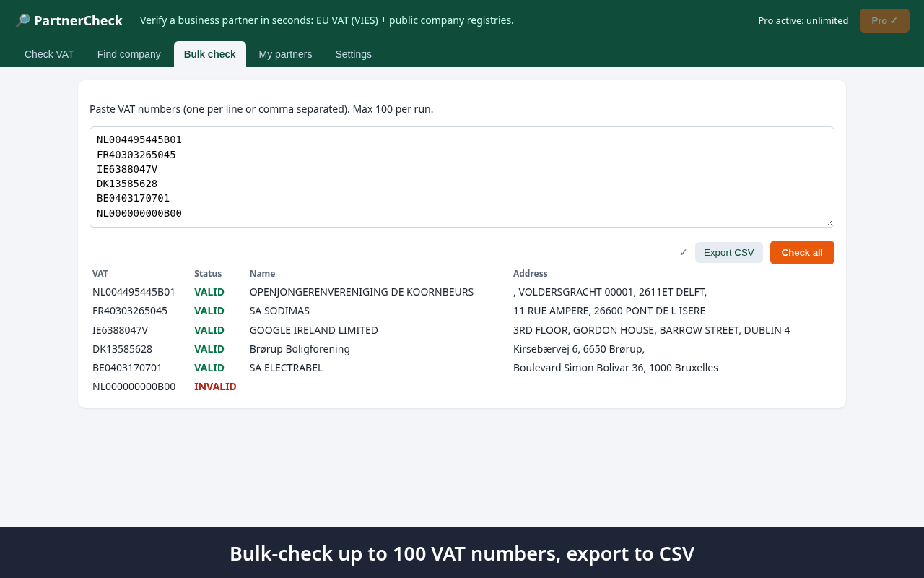Click the checkmark next to Export CSV
This screenshot has height=578, width=924.
coord(684,252)
